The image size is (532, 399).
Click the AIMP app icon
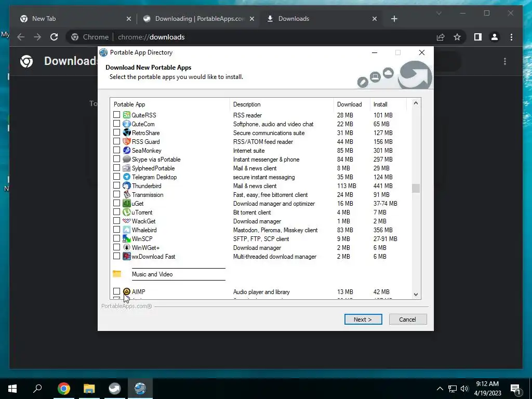pos(127,291)
